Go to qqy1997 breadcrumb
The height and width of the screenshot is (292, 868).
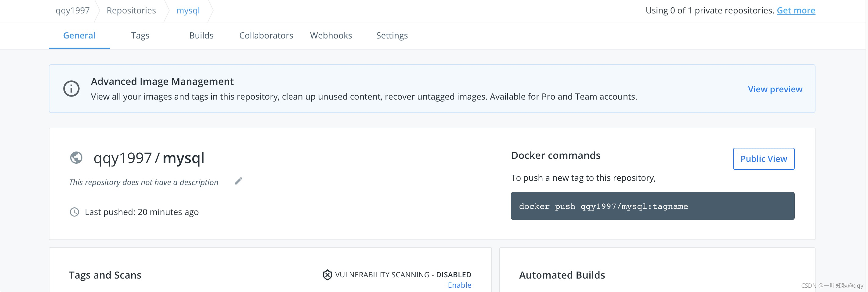point(72,10)
